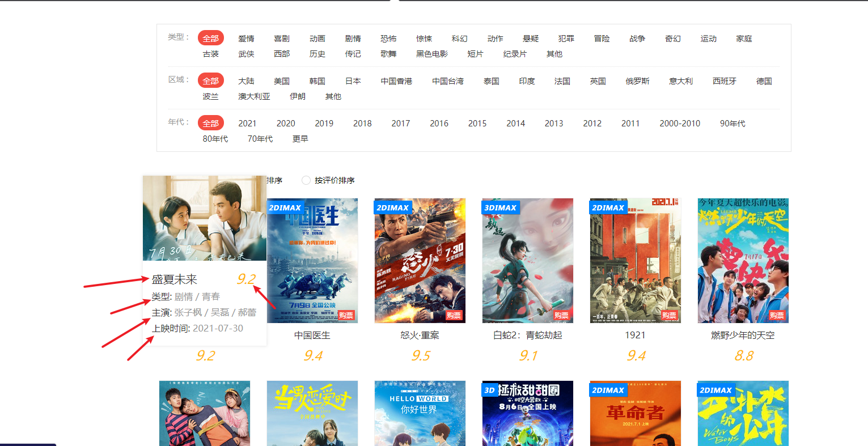Open the 白蛇2：青蛇劫起 movie poster
868x446 pixels.
point(528,261)
